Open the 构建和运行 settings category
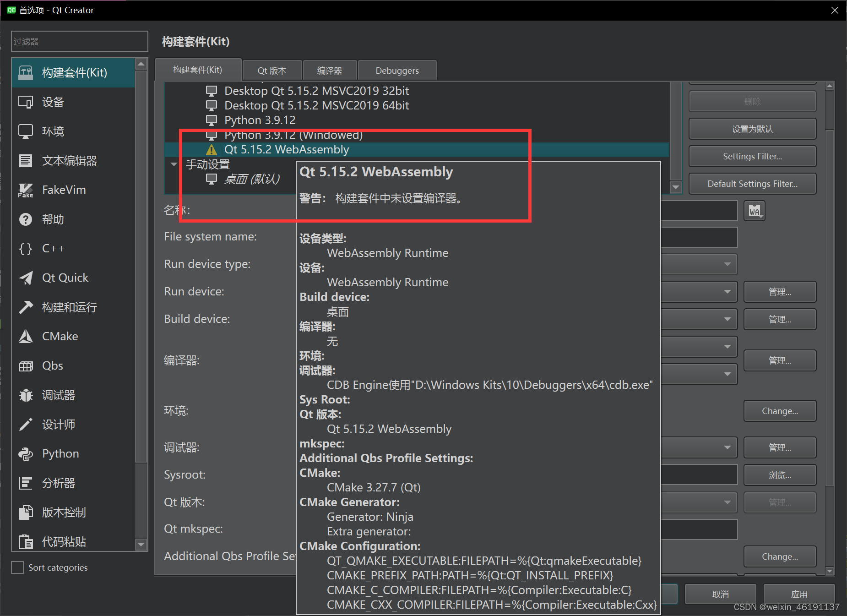847x616 pixels. click(73, 307)
